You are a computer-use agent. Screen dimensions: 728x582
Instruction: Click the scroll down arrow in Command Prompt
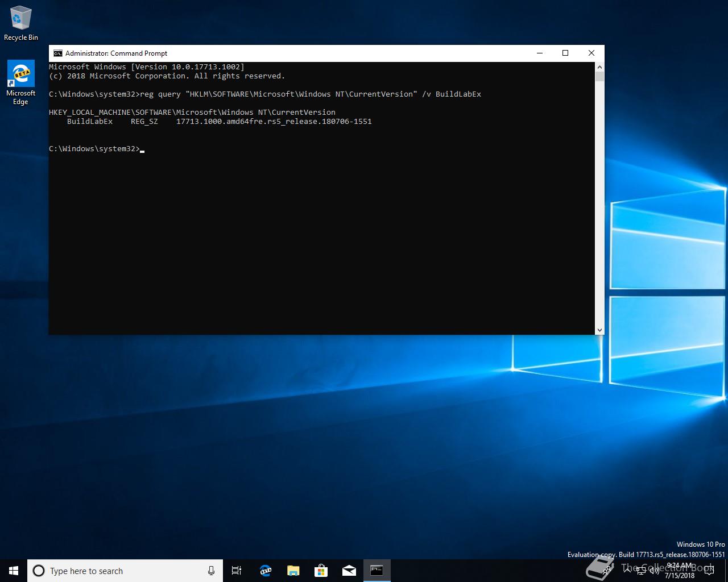click(599, 330)
